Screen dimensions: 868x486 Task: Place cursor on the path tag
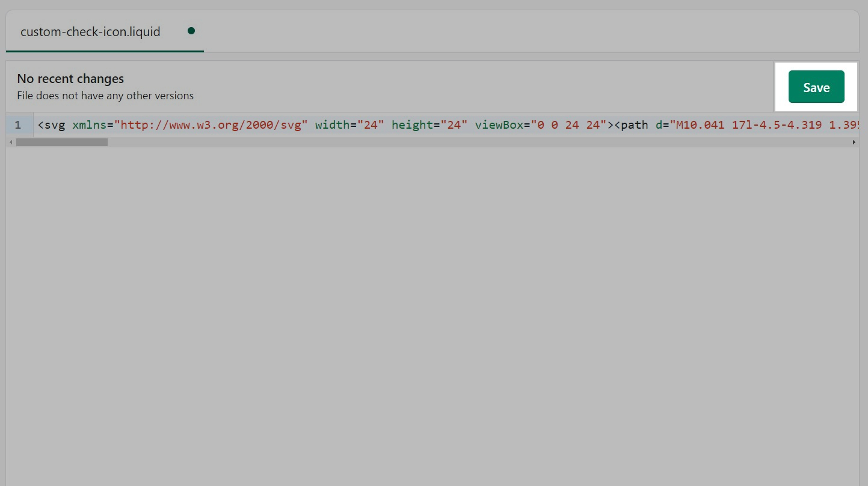pyautogui.click(x=635, y=125)
